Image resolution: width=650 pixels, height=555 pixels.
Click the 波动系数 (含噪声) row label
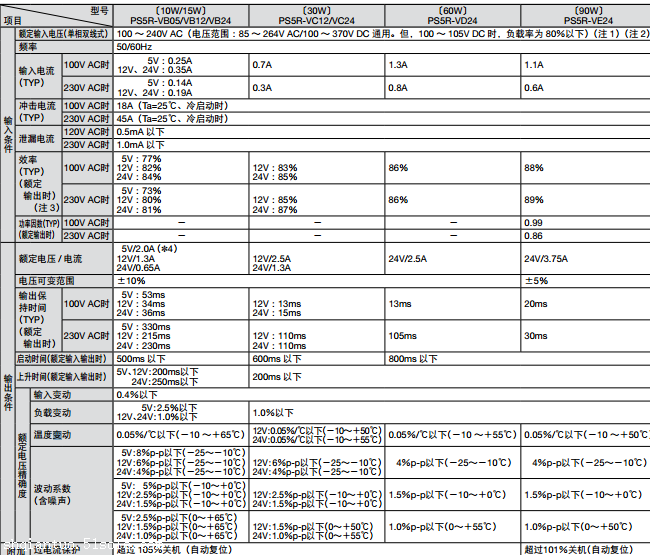coord(72,494)
